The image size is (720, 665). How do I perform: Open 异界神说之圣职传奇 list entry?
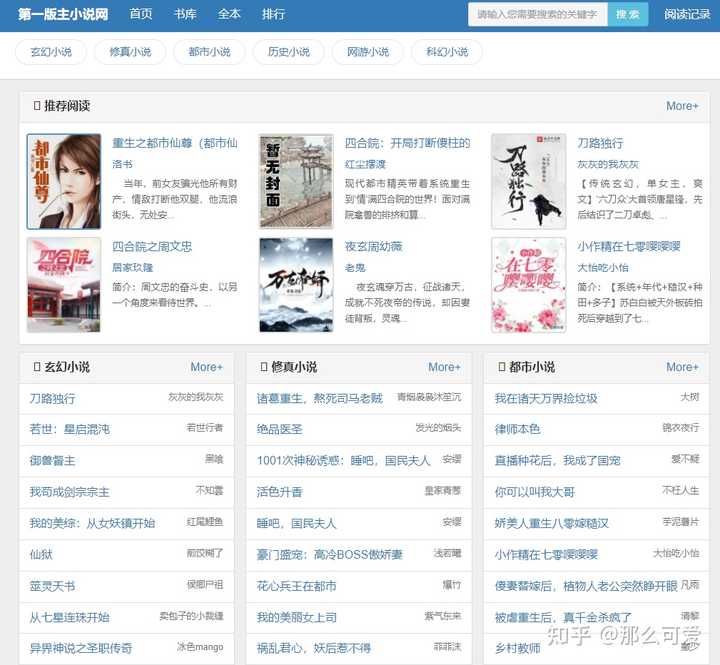tap(81, 648)
